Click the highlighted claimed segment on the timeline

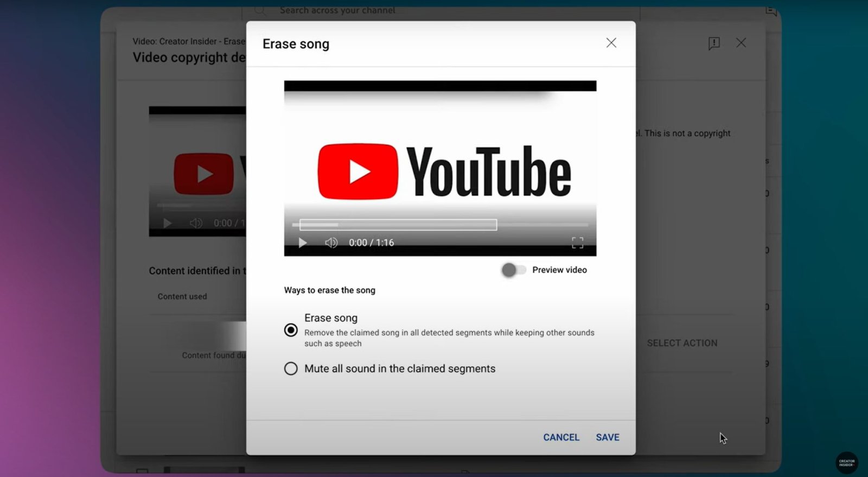click(398, 225)
